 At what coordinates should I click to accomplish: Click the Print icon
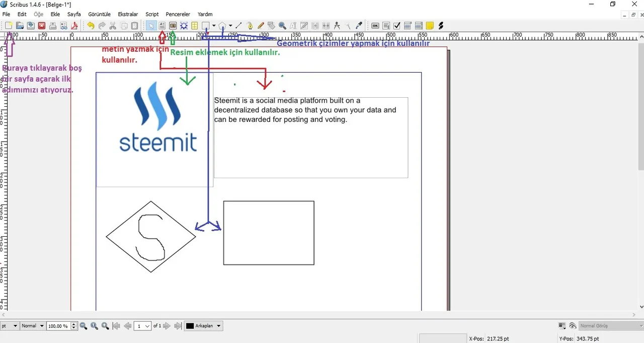pos(53,26)
